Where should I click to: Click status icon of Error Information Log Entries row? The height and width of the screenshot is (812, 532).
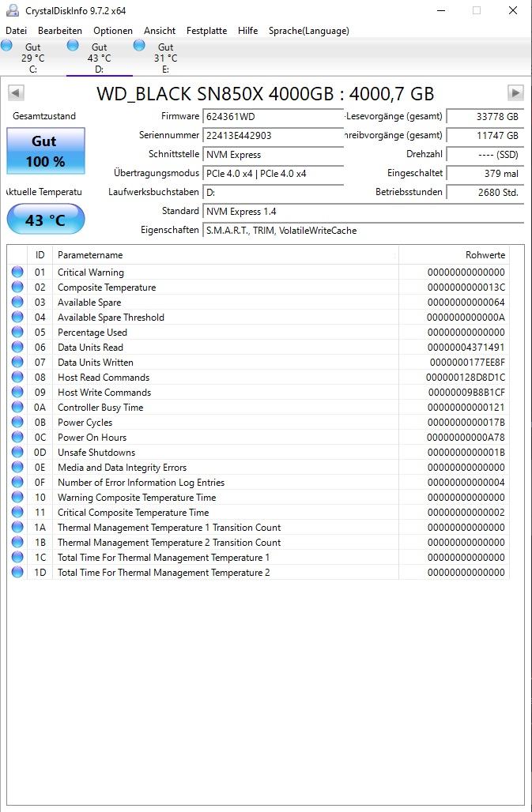tap(17, 482)
